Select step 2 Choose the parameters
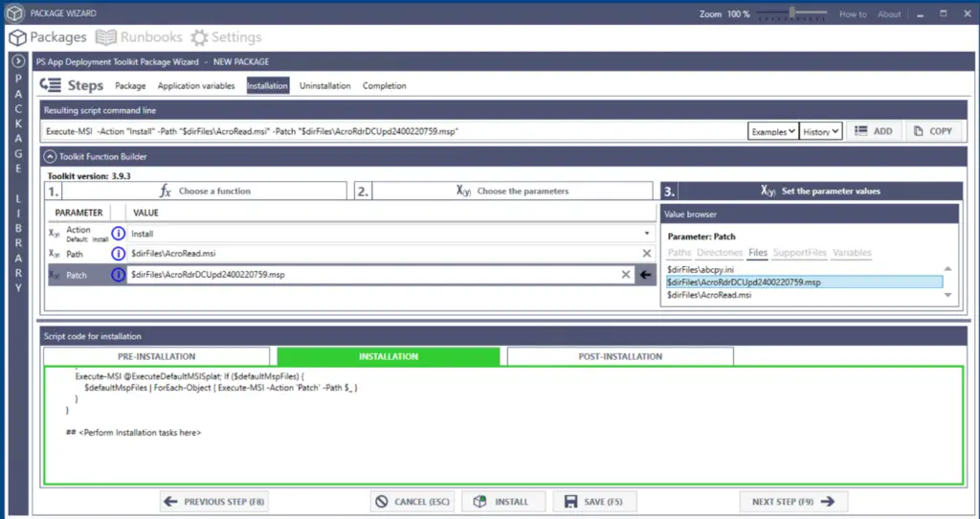Viewport: 980px width, 519px height. (503, 191)
